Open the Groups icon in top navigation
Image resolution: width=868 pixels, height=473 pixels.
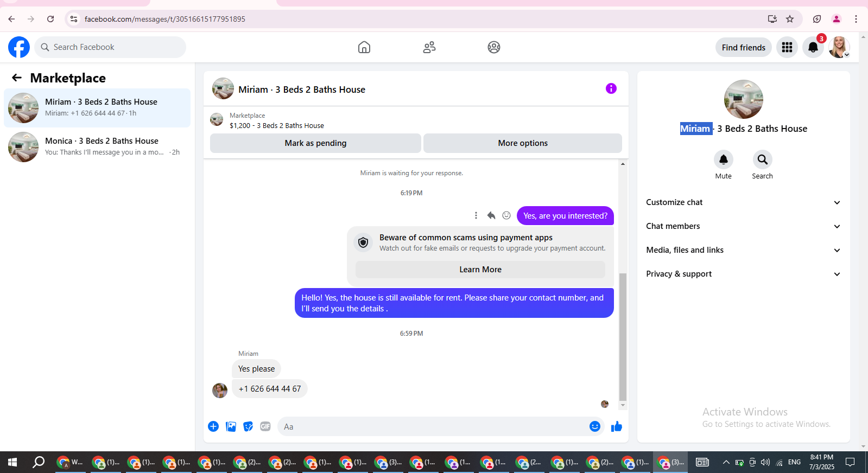[494, 47]
